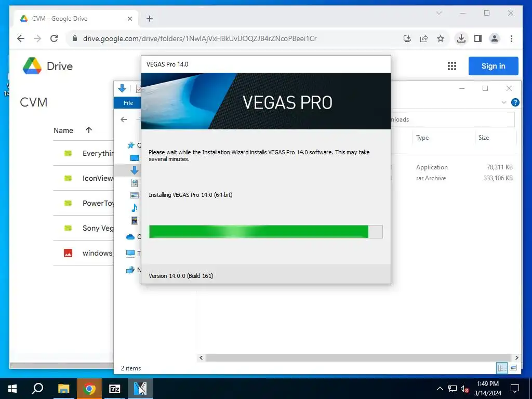
Task: Sort Explorer files by Size column
Action: point(484,137)
